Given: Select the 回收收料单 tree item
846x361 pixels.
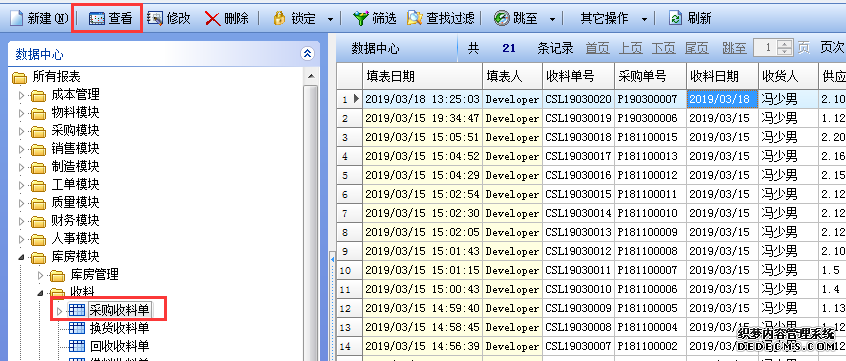Looking at the screenshot, I should [119, 346].
